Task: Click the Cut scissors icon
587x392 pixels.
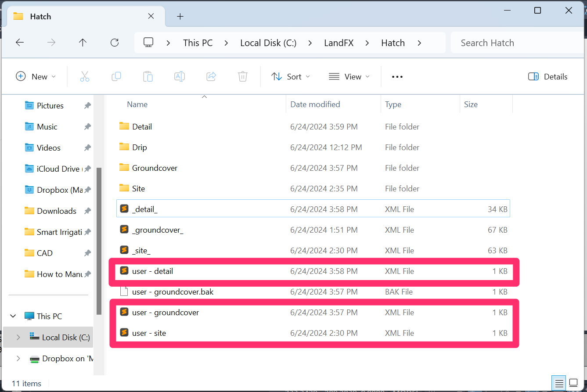Action: click(x=85, y=76)
